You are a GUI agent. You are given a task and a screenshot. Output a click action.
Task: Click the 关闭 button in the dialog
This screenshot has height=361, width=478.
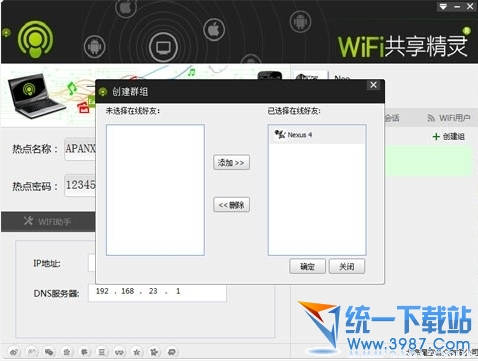pyautogui.click(x=347, y=266)
